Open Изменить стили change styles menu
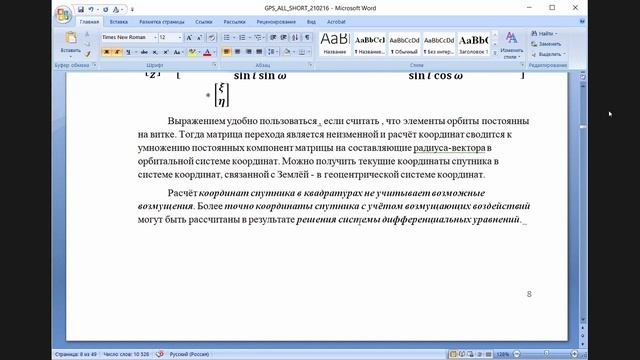Screen dimensions: 640x360 tap(511, 45)
